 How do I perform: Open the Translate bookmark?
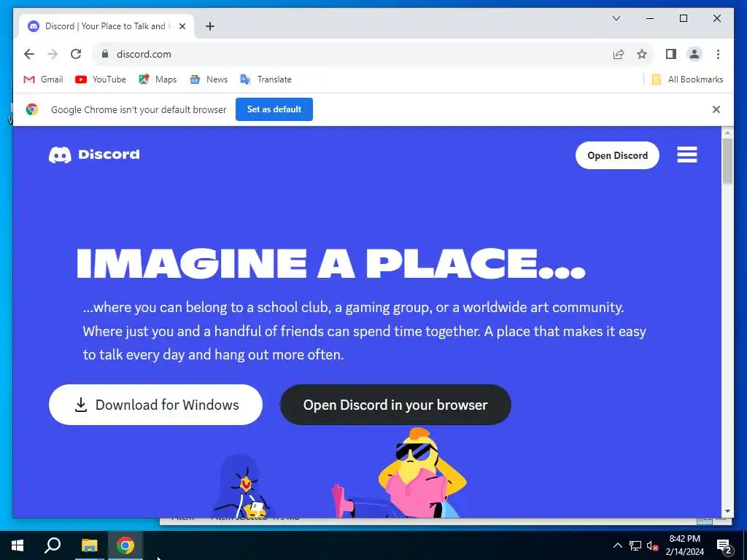266,79
